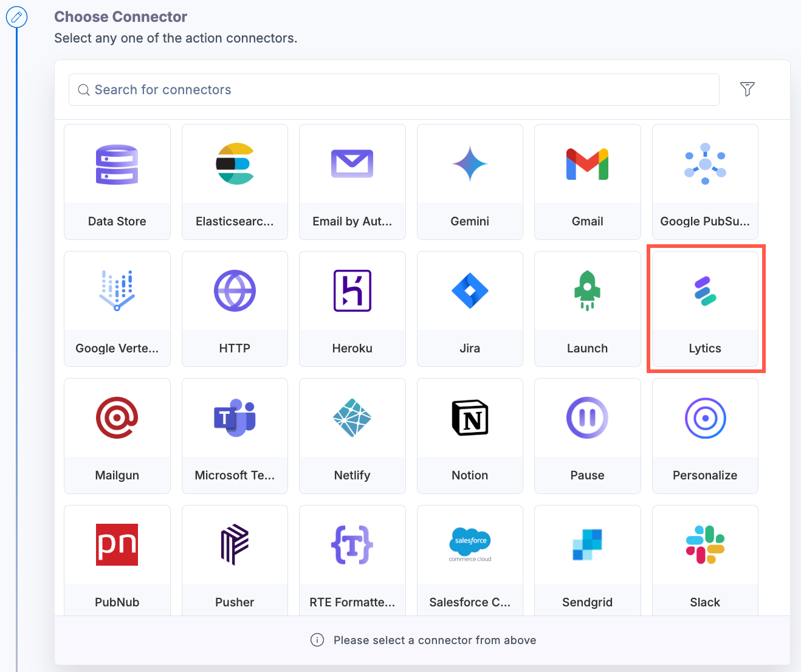This screenshot has width=801, height=672.
Task: Click the 'Mailgun' connector label
Action: (117, 475)
